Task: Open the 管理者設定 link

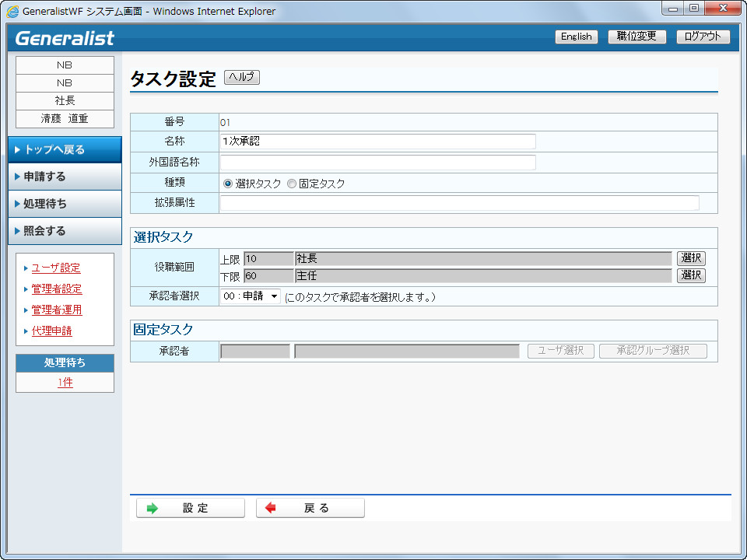Action: coord(57,289)
